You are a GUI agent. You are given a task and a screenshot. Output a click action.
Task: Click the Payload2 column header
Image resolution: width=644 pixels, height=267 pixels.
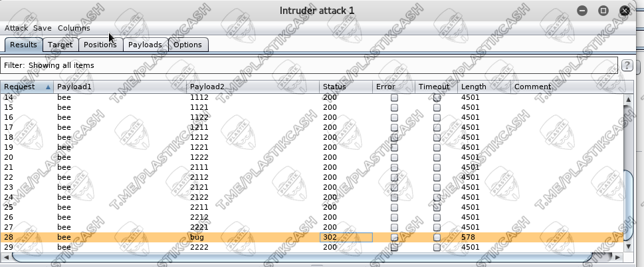[253, 87]
